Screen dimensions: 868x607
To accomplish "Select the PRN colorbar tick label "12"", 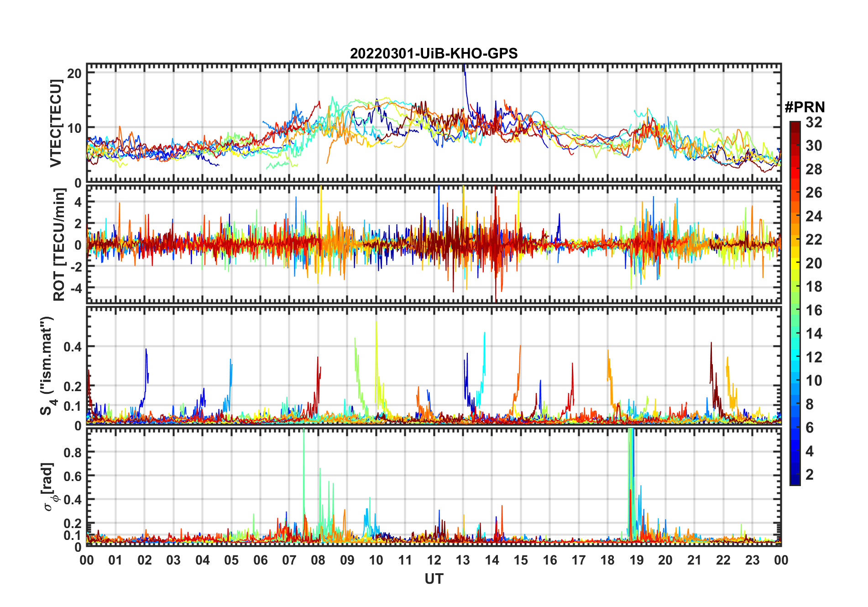I will click(814, 357).
